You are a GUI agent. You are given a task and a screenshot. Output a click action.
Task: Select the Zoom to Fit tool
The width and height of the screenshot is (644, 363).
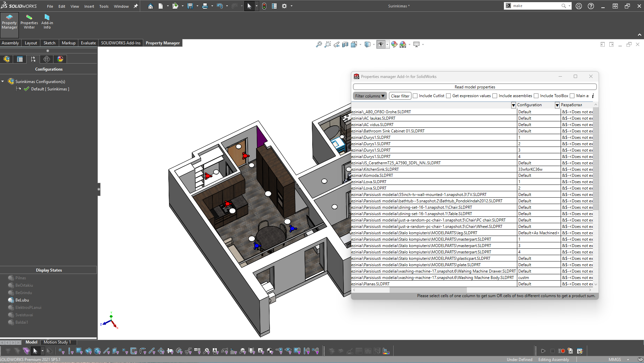click(x=319, y=44)
